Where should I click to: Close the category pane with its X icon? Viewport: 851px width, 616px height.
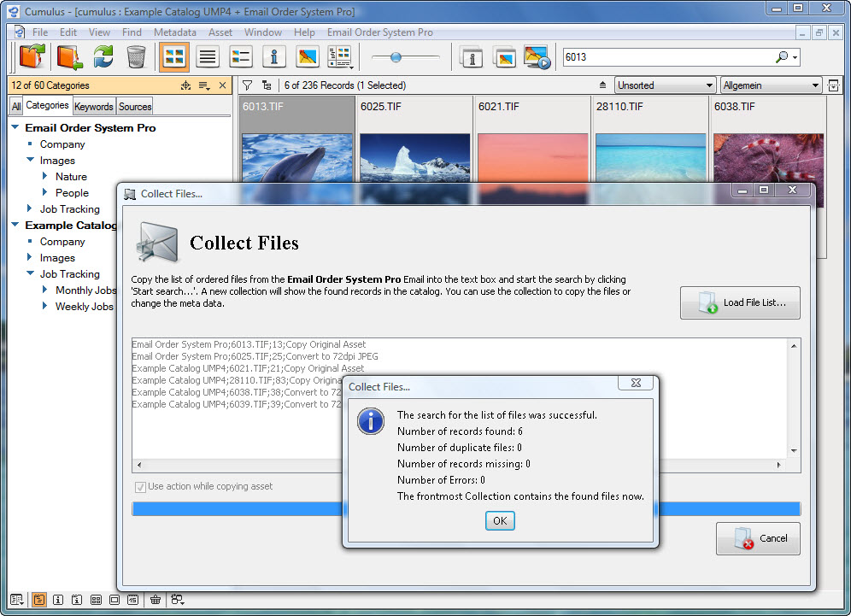(x=222, y=85)
